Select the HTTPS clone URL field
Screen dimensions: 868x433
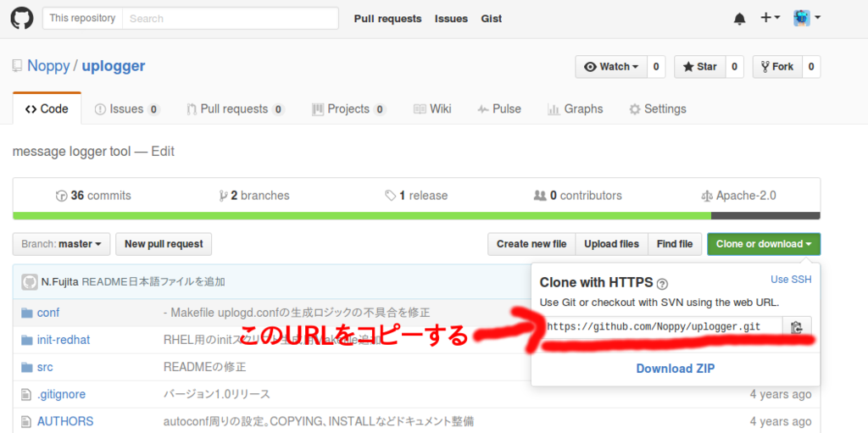tap(661, 327)
